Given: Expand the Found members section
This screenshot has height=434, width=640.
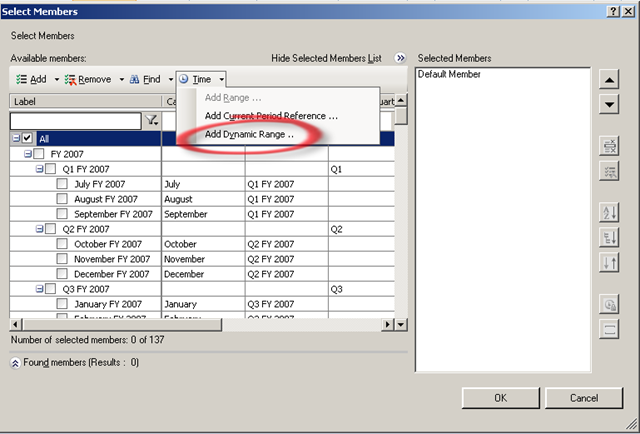Looking at the screenshot, I should point(15,363).
